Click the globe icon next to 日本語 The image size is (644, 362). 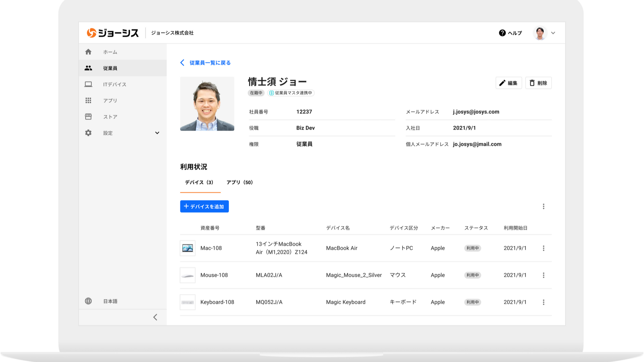(89, 301)
